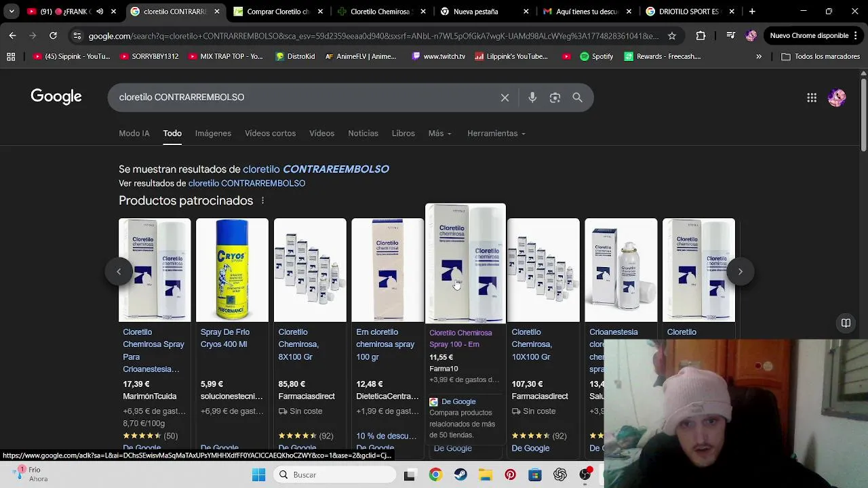Image resolution: width=868 pixels, height=488 pixels.
Task: View site information icon in address bar
Action: (77, 35)
